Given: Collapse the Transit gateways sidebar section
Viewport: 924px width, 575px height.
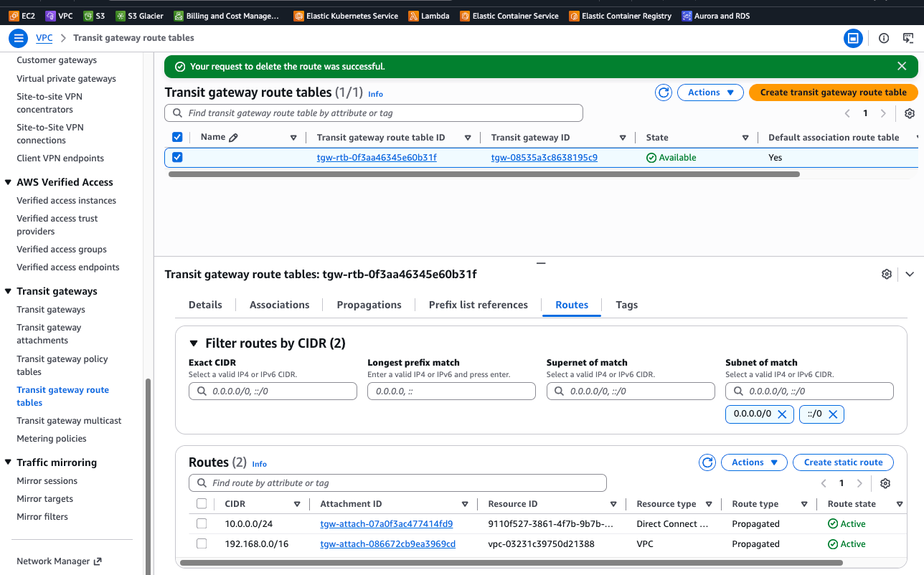Looking at the screenshot, I should [x=8, y=291].
